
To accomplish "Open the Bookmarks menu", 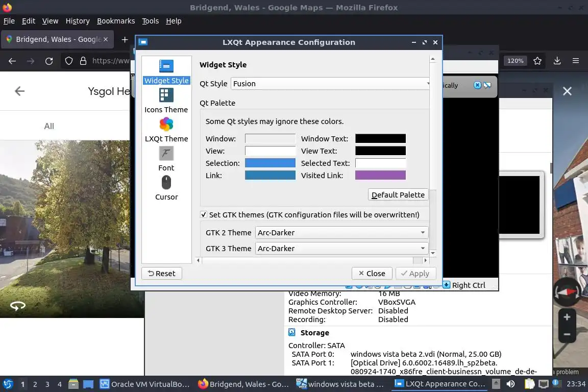I will click(x=116, y=21).
